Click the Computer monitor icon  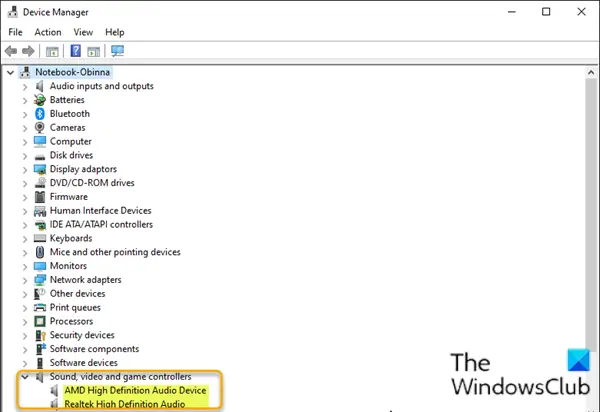40,142
